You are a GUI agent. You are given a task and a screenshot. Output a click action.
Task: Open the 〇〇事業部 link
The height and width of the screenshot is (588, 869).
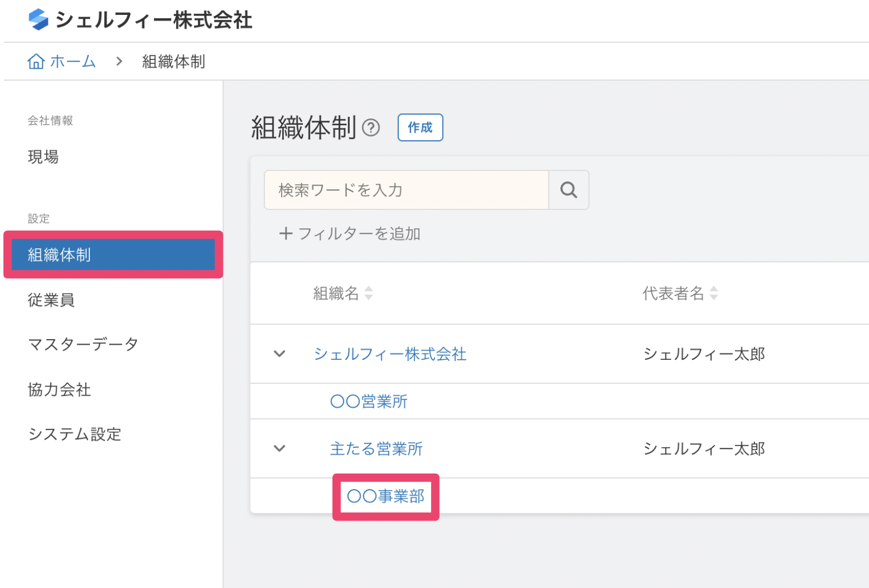coord(386,496)
